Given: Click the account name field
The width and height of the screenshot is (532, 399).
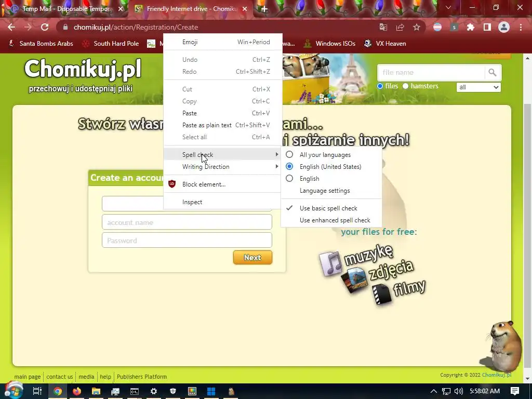Looking at the screenshot, I should pyautogui.click(x=187, y=222).
